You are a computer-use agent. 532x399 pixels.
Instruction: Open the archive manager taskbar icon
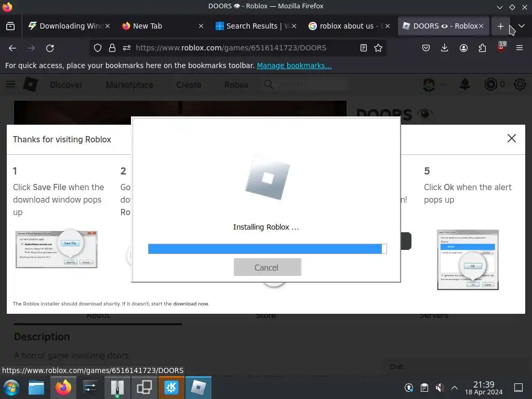tap(117, 388)
